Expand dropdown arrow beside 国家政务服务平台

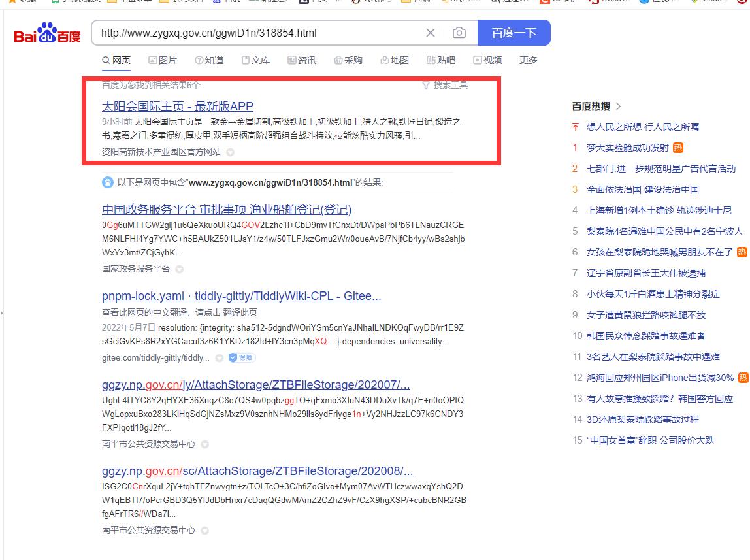tap(179, 269)
